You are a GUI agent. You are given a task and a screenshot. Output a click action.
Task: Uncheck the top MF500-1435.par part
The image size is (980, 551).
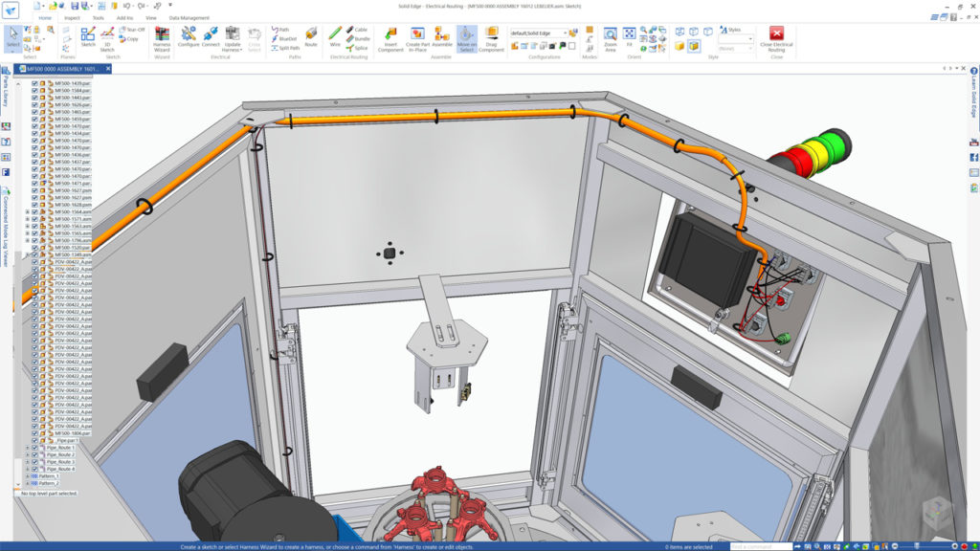pyautogui.click(x=34, y=83)
